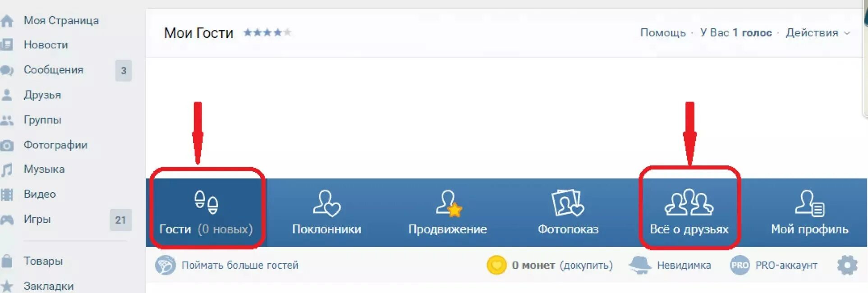This screenshot has width=868, height=293.
Task: Open Группы in sidebar
Action: 42,120
